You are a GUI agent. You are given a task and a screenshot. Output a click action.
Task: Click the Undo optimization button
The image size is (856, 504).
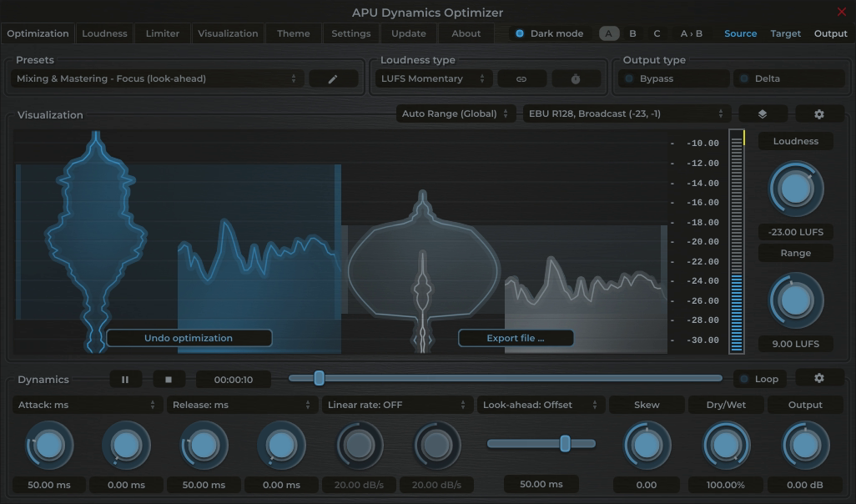click(x=189, y=337)
